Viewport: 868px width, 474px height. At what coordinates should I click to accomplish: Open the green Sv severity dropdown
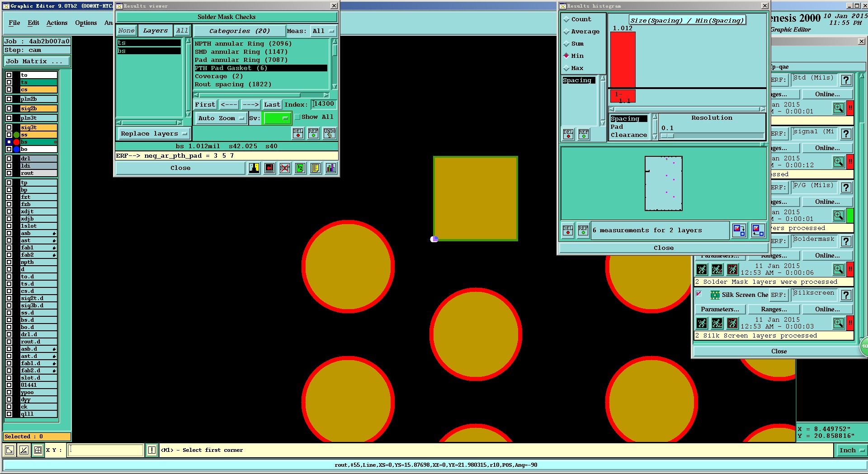tap(277, 118)
